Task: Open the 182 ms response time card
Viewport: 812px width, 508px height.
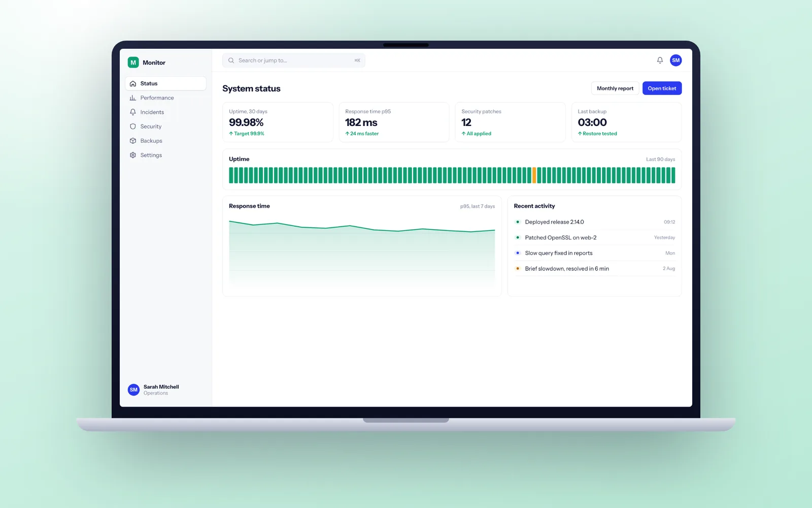Action: [394, 122]
